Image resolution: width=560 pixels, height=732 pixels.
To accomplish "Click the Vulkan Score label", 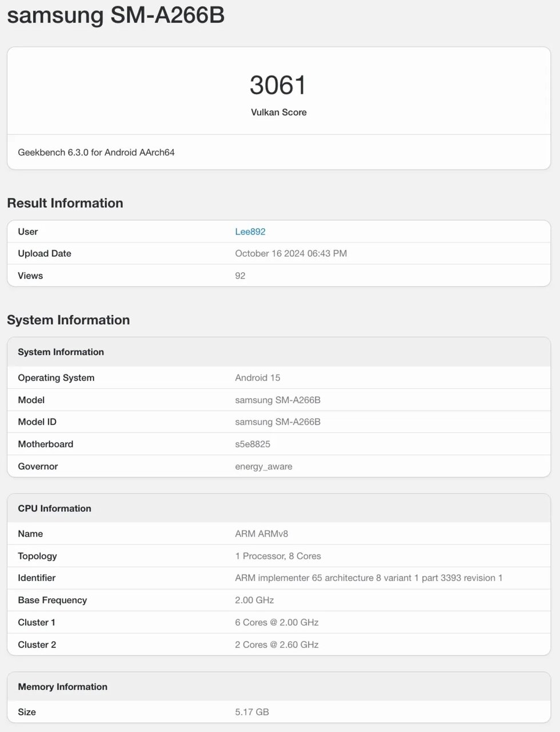I will [x=278, y=112].
